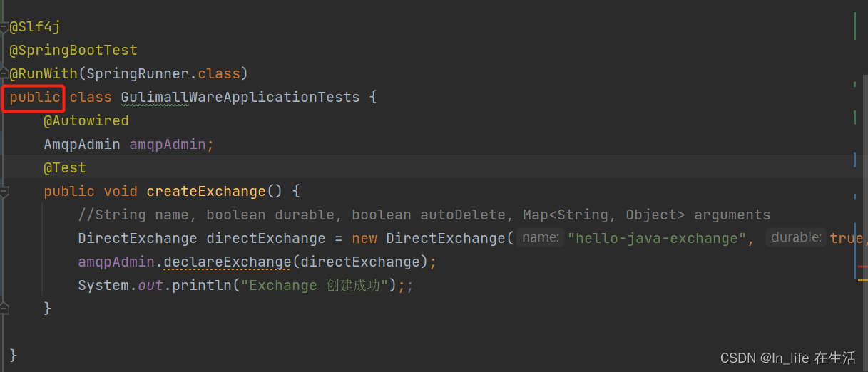The width and height of the screenshot is (868, 372).
Task: Click the @Test annotation
Action: point(65,167)
